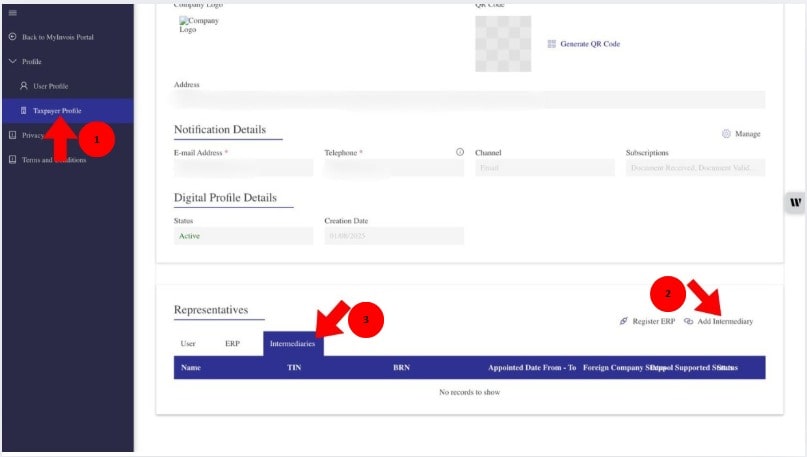Image resolution: width=807 pixels, height=457 pixels.
Task: Click the E-mail Address input field
Action: click(x=243, y=168)
